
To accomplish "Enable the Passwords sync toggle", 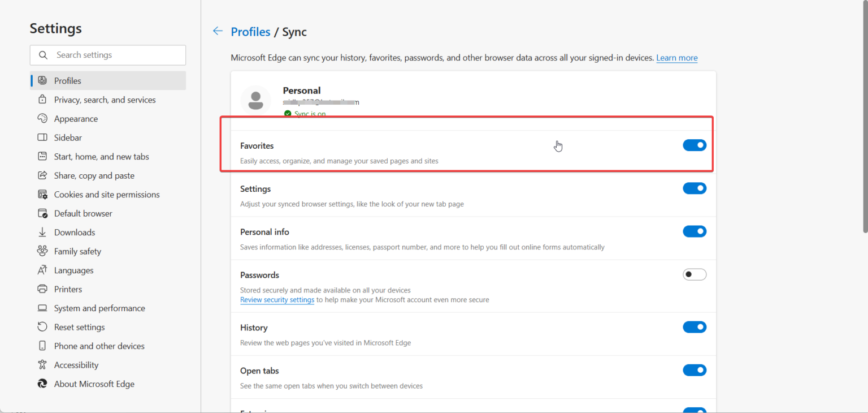I will 695,274.
